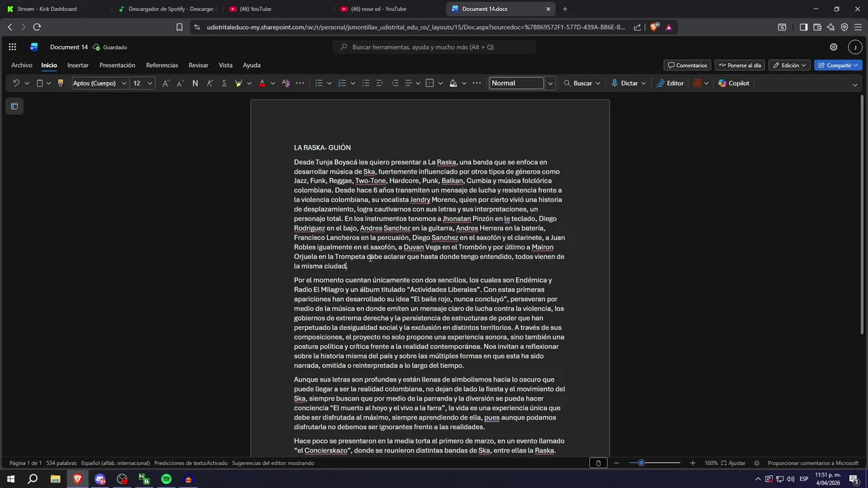Screen dimensions: 868x488
Task: Open Spotify from the Windows taskbar
Action: click(166, 479)
